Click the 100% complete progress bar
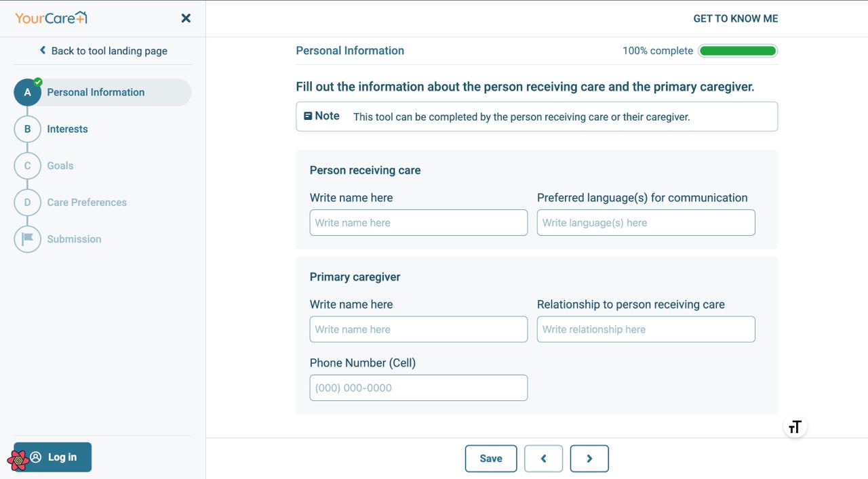The width and height of the screenshot is (868, 479). click(738, 51)
